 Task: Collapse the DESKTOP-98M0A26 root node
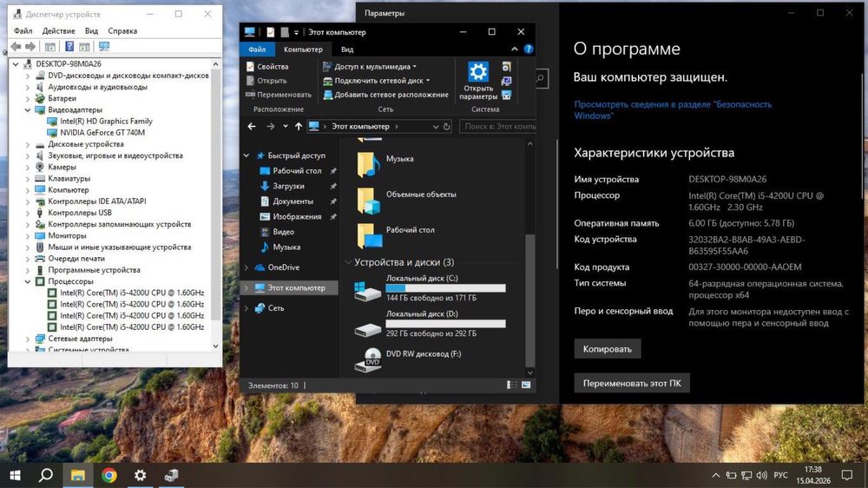pyautogui.click(x=16, y=64)
